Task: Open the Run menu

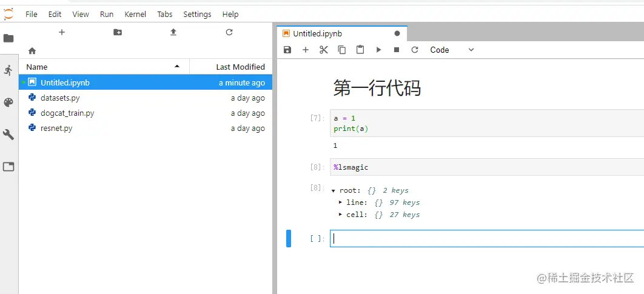Action: [106, 14]
